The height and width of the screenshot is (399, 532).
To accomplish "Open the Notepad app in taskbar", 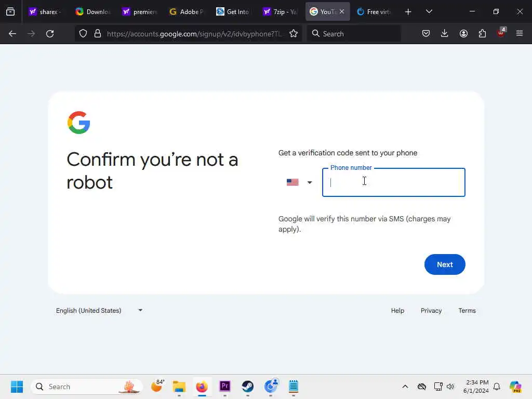I will click(294, 386).
